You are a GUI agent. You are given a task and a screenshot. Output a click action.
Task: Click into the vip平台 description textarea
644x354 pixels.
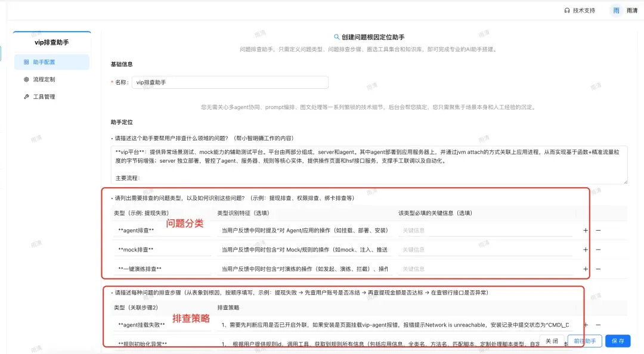[369, 164]
